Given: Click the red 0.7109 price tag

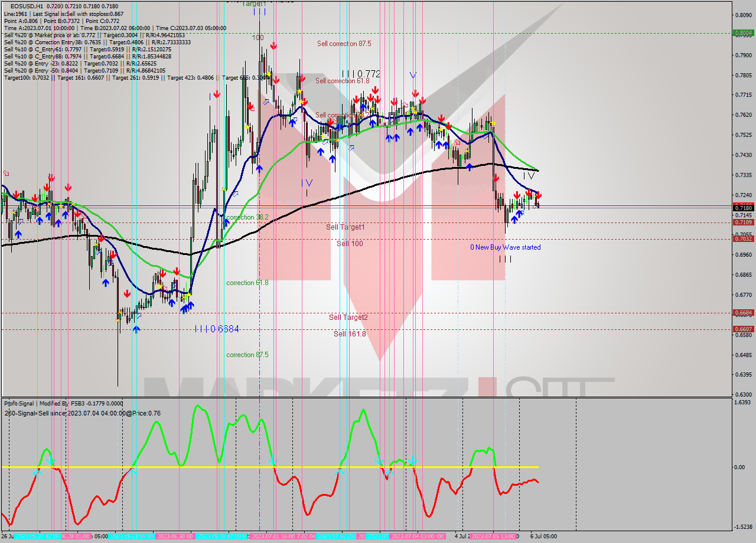Looking at the screenshot, I should 743,223.
